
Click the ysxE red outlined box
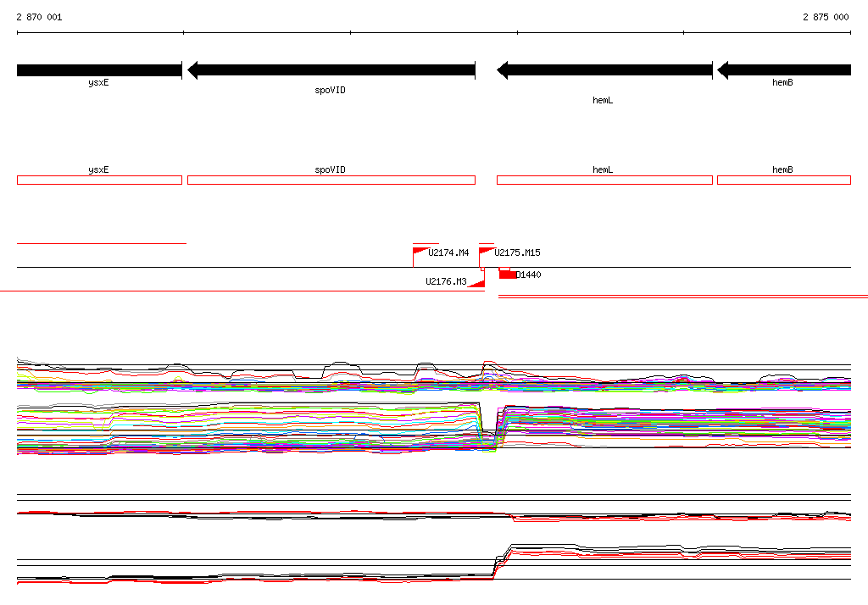pos(100,180)
